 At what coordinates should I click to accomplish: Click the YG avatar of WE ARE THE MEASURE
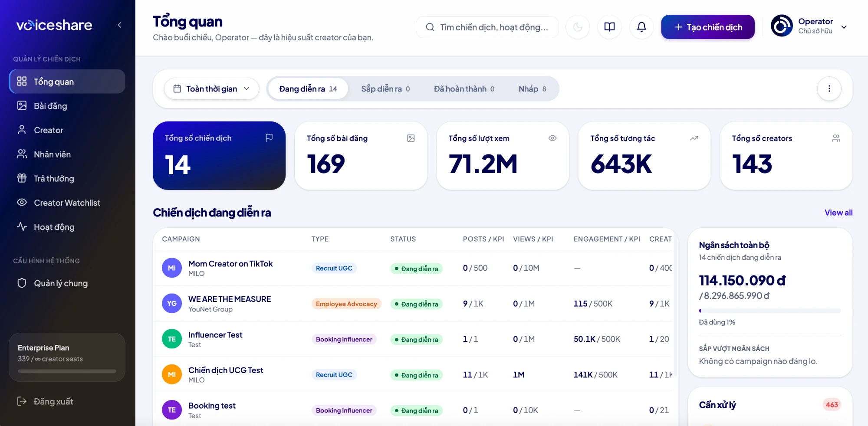172,303
